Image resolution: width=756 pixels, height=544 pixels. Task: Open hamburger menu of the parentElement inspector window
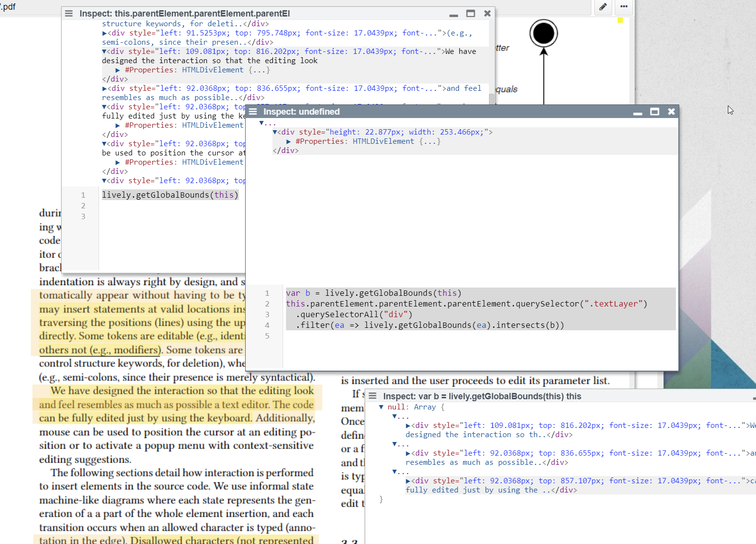click(x=69, y=14)
